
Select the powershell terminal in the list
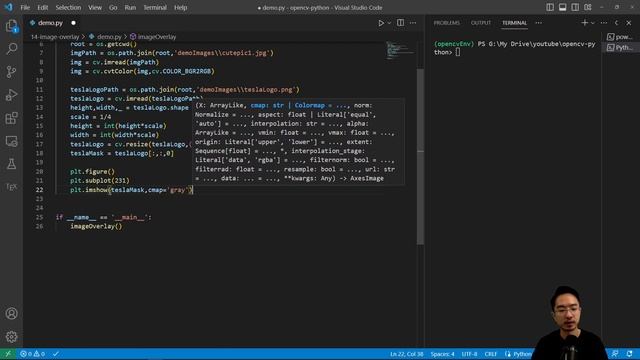(620, 37)
